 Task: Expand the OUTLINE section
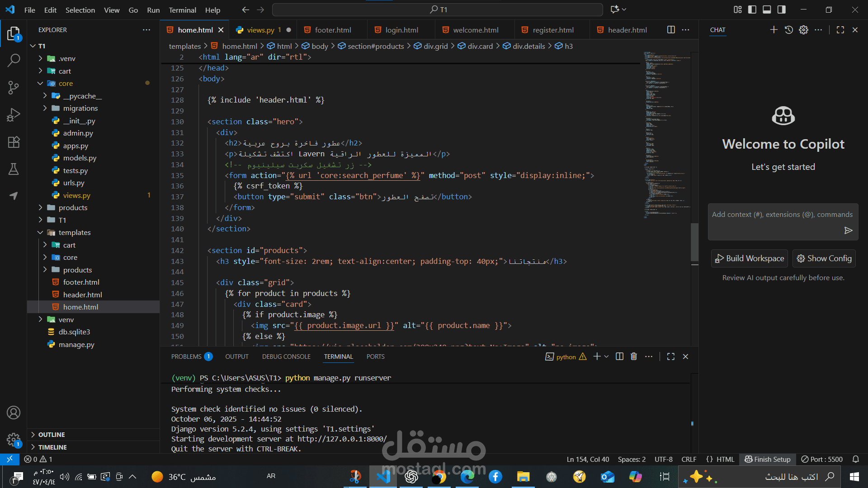click(51, 435)
